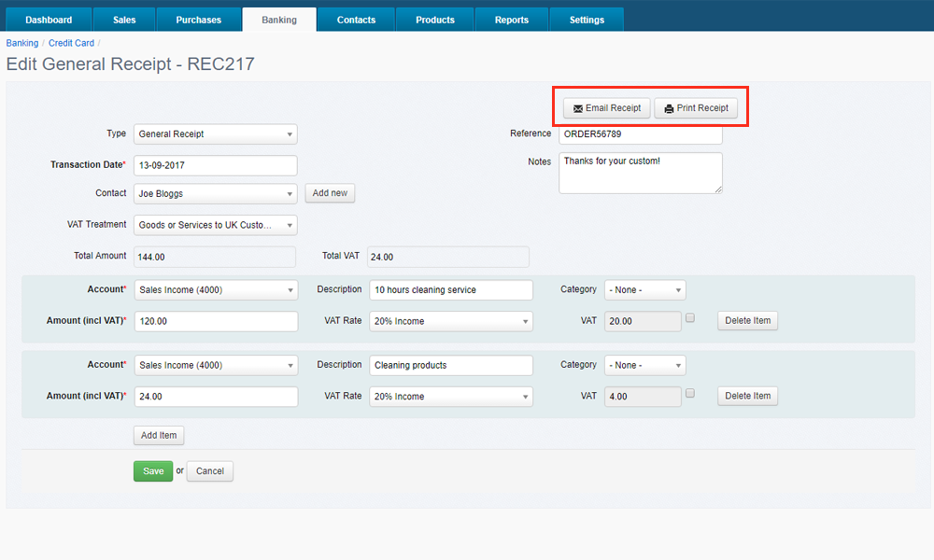The width and height of the screenshot is (934, 560).
Task: Switch to the Dashboard tab
Action: (x=49, y=20)
